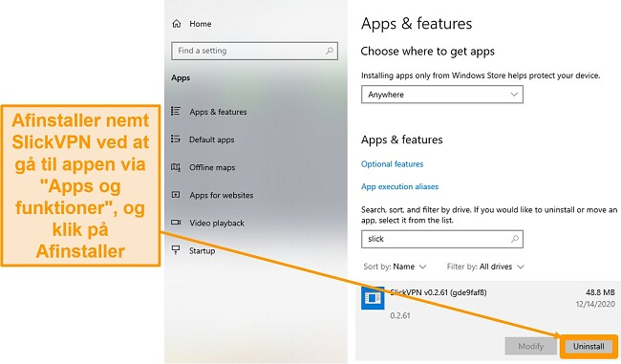This screenshot has height=364, width=621.
Task: Click into the Find a setting field
Action: [x=255, y=51]
